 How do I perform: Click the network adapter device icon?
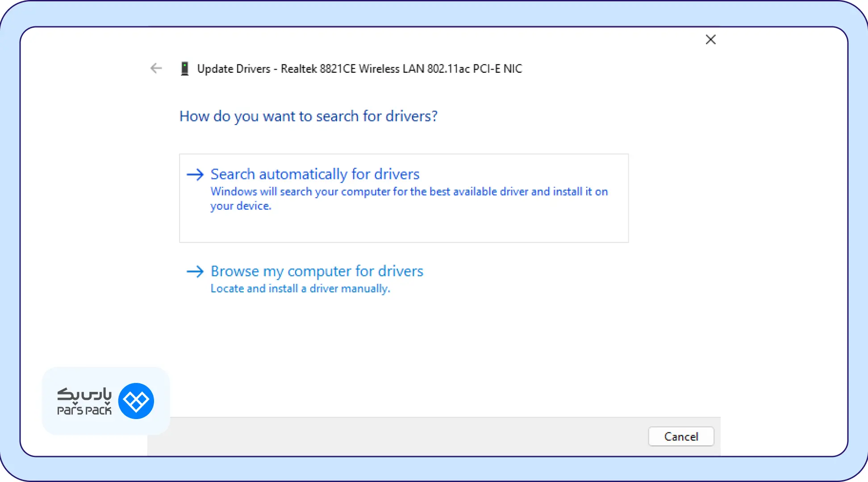pyautogui.click(x=184, y=69)
